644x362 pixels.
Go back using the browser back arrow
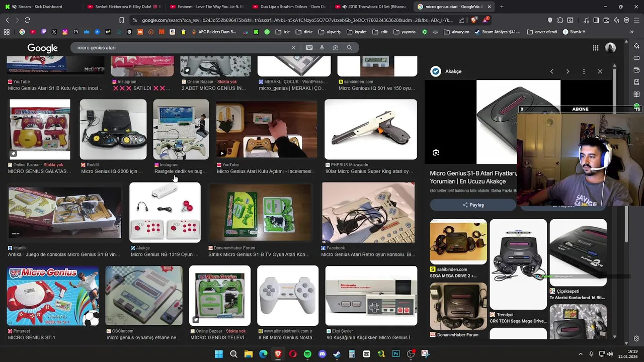(7, 20)
